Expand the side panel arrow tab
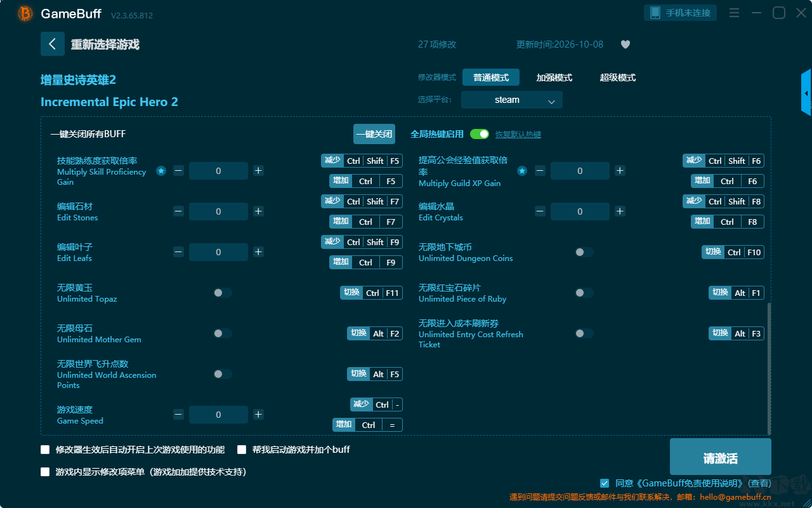 tap(806, 93)
